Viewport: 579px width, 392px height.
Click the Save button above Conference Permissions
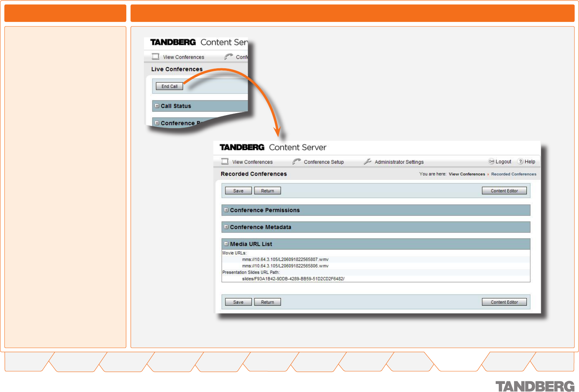[x=238, y=191]
